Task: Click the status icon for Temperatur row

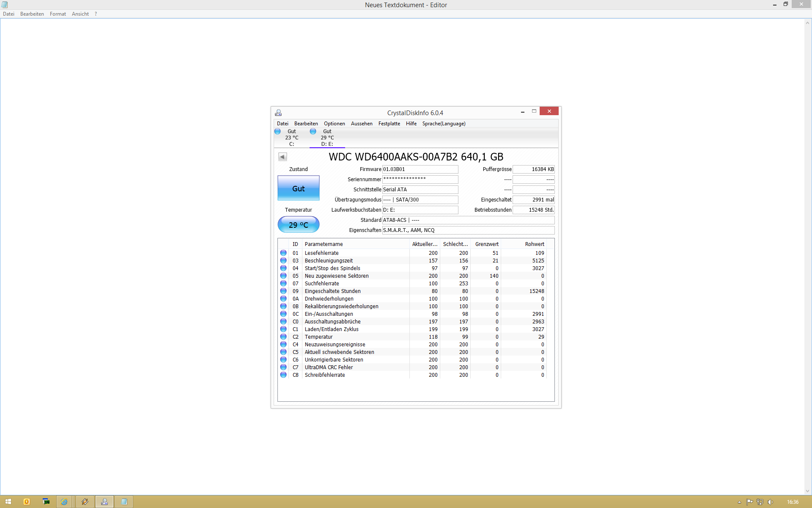Action: click(283, 337)
